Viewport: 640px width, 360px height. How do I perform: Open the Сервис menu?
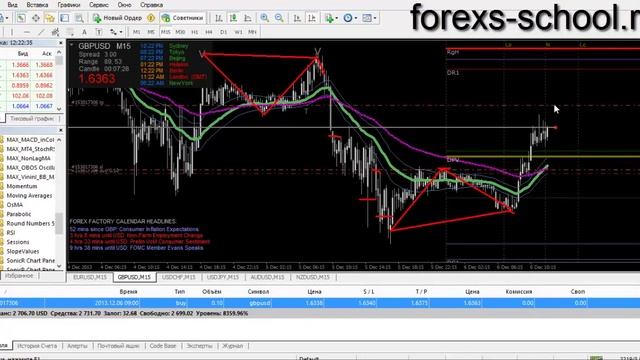98,5
